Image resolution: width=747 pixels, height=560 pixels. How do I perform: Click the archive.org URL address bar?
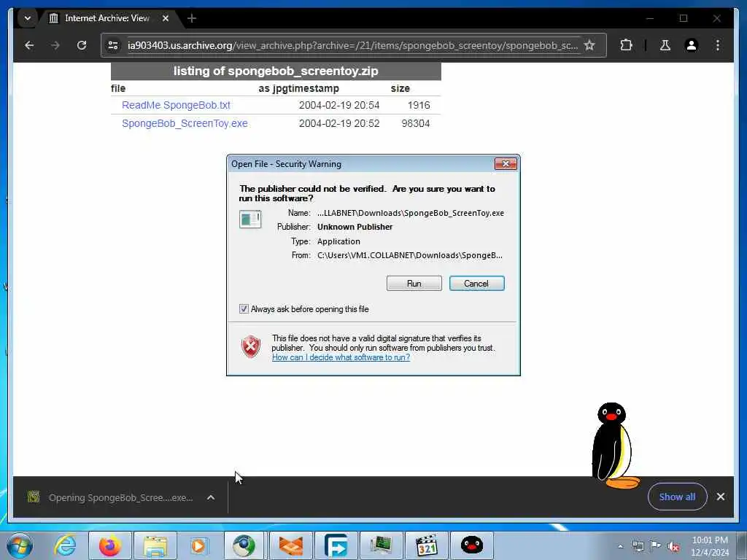coord(352,45)
